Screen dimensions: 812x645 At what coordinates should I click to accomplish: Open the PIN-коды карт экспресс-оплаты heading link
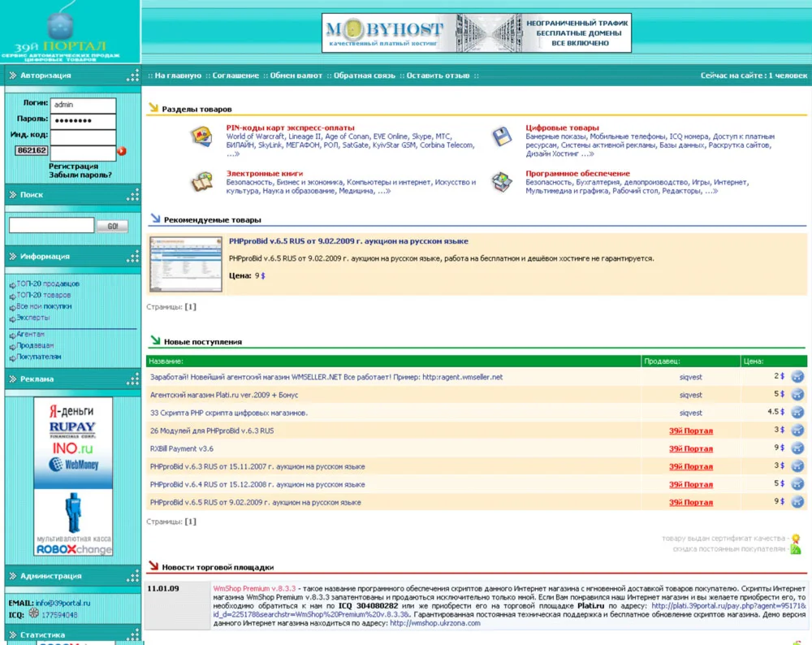pos(290,128)
